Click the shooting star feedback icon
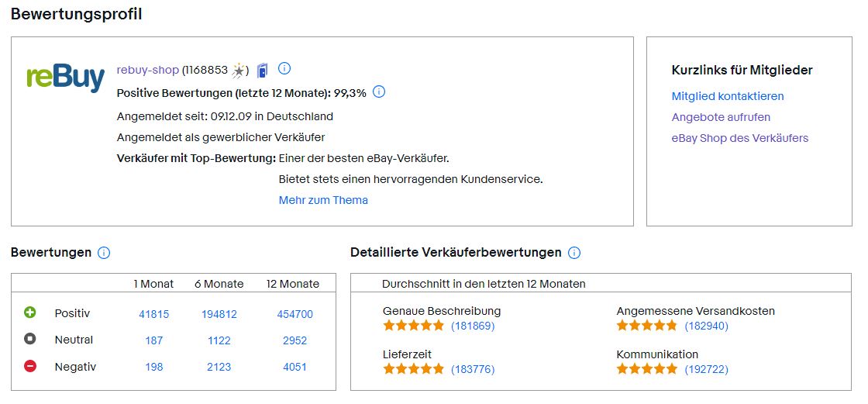This screenshot has height=404, width=868. point(239,71)
